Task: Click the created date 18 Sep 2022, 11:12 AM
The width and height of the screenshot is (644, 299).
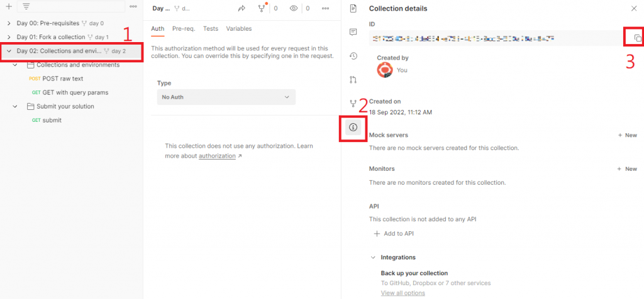Action: point(401,112)
